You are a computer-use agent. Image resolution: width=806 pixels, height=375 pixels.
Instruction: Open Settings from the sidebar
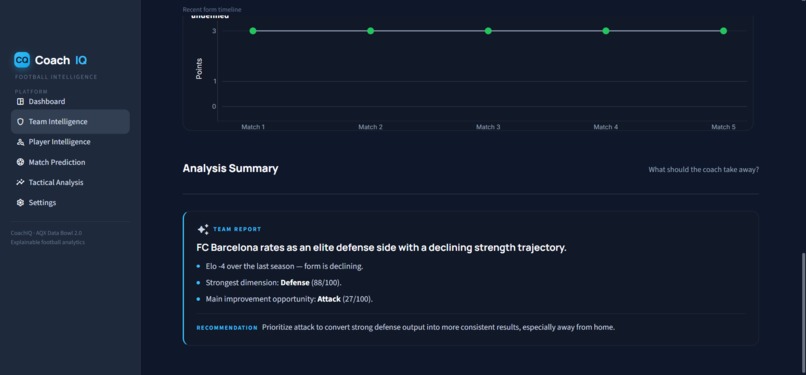tap(70, 202)
